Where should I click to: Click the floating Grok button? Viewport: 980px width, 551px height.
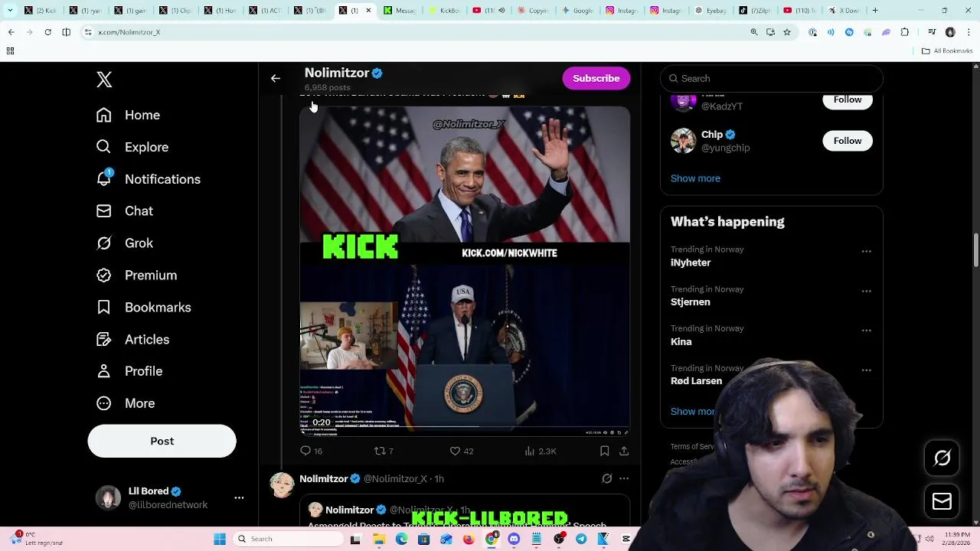click(x=942, y=458)
